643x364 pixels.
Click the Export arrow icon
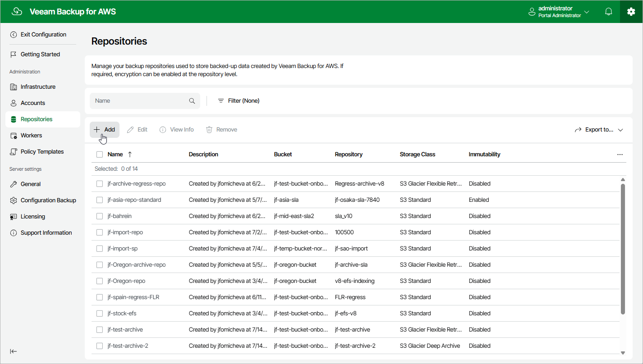[x=578, y=130]
